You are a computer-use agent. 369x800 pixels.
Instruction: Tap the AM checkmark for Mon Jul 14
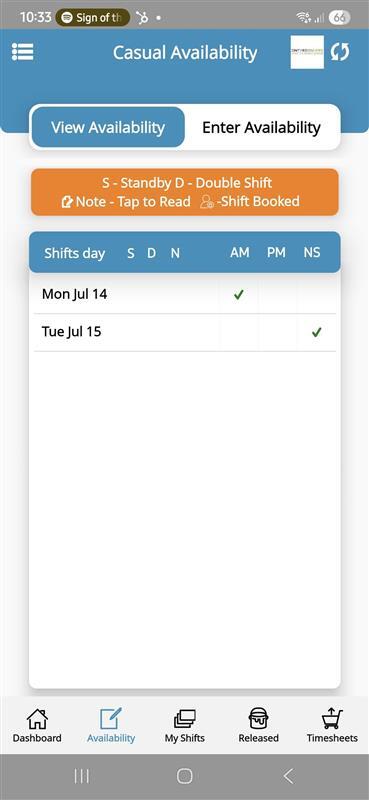click(x=238, y=294)
